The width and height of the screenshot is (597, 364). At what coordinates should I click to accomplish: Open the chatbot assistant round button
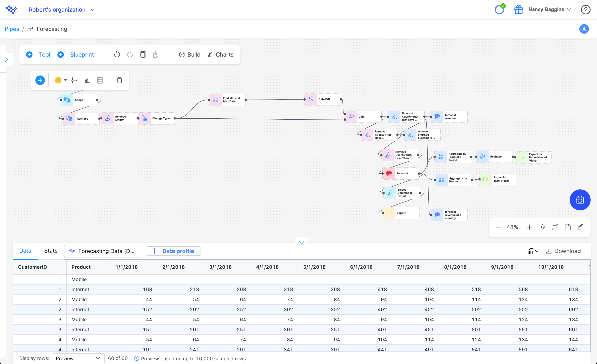(x=580, y=200)
